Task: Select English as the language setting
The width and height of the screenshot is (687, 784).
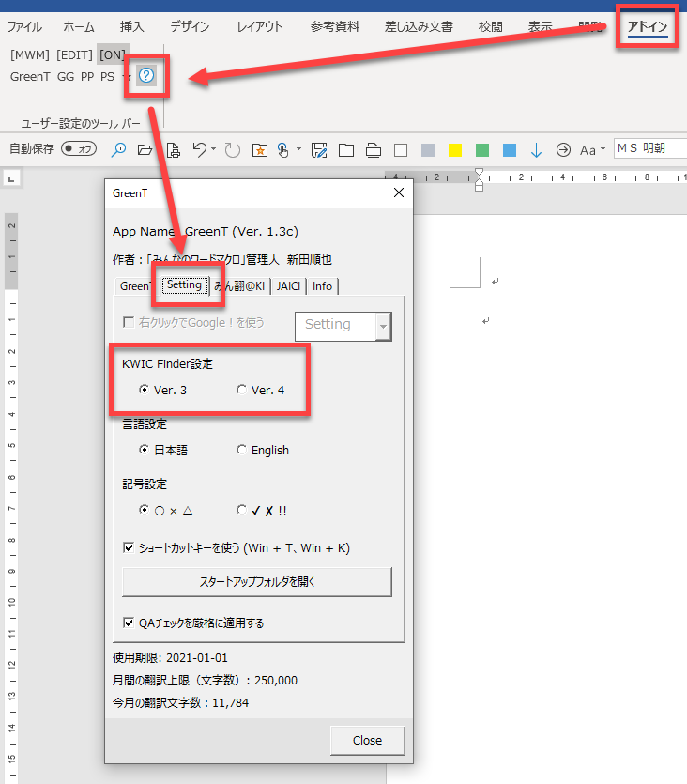Action: [242, 450]
